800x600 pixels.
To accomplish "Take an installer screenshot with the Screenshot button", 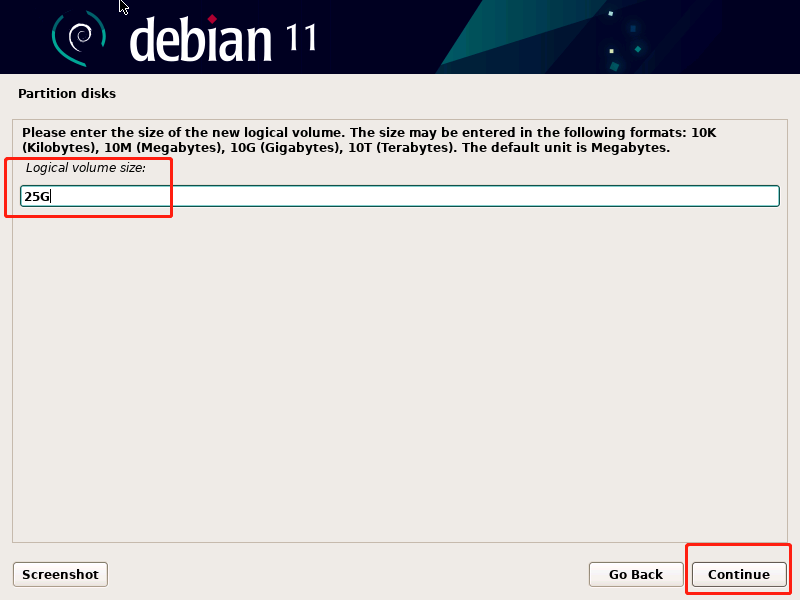I will pos(60,574).
